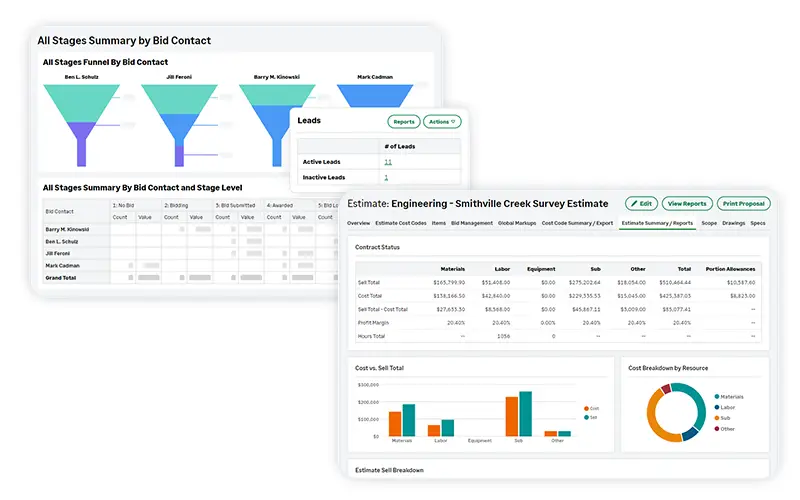Select the Global Markups tab
The width and height of the screenshot is (800, 500).
tap(516, 223)
